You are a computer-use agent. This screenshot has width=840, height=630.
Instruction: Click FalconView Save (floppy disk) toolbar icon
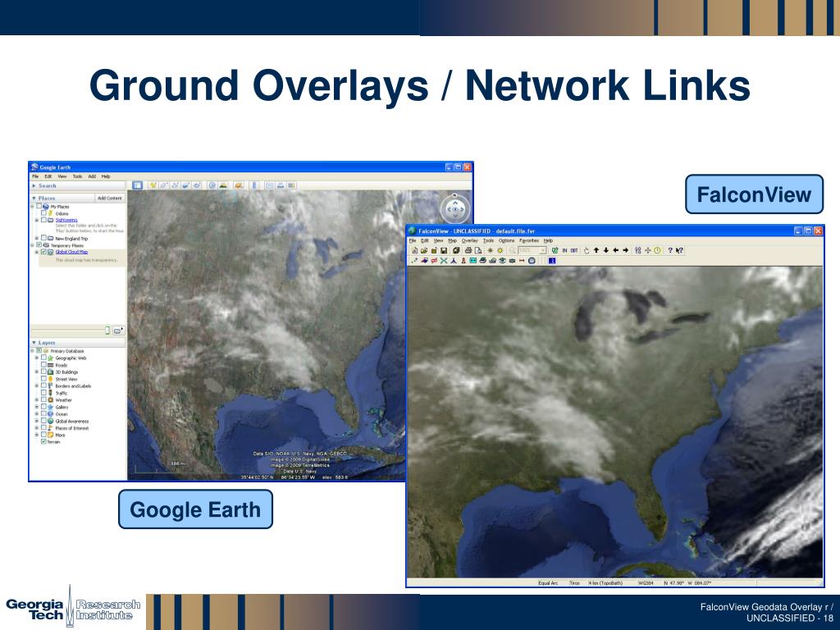[444, 250]
